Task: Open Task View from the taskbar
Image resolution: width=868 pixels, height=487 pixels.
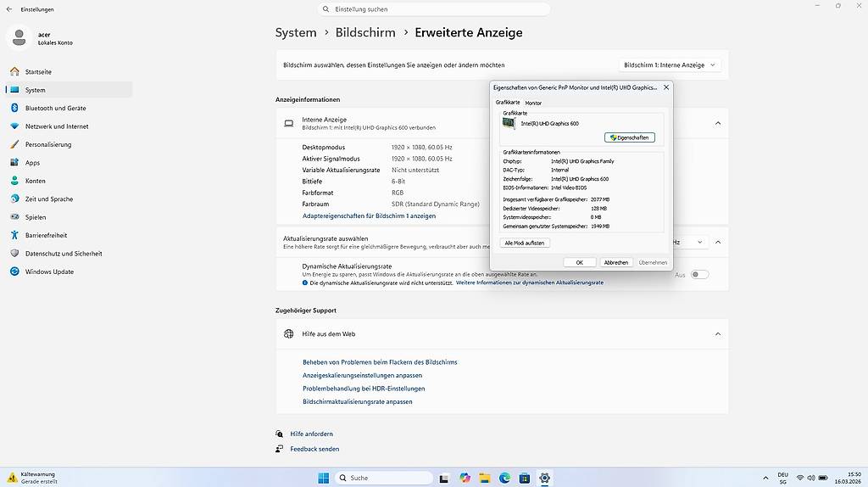Action: point(444,479)
